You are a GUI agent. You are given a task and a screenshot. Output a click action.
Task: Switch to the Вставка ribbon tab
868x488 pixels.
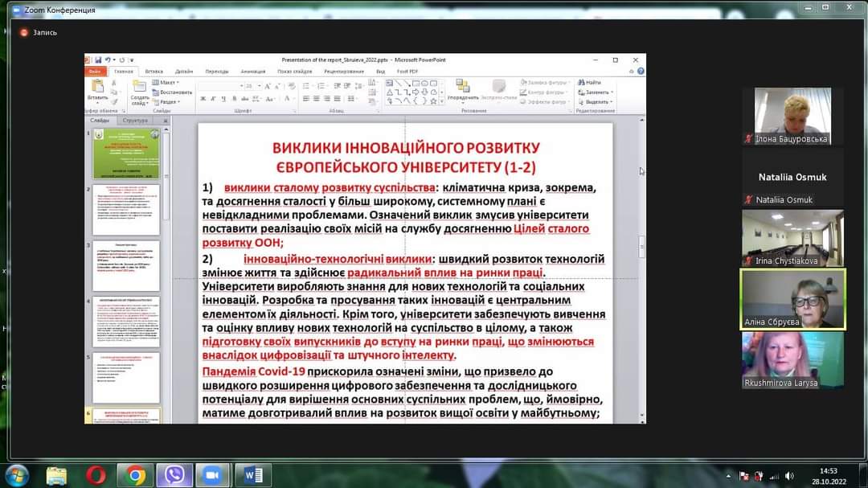point(154,71)
